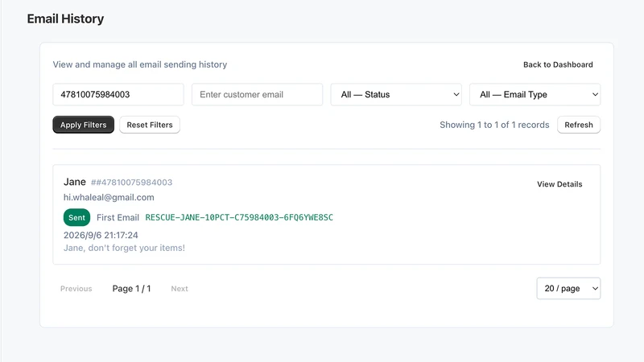The width and height of the screenshot is (644, 362).
Task: Click the green Sent status badge
Action: pos(76,217)
